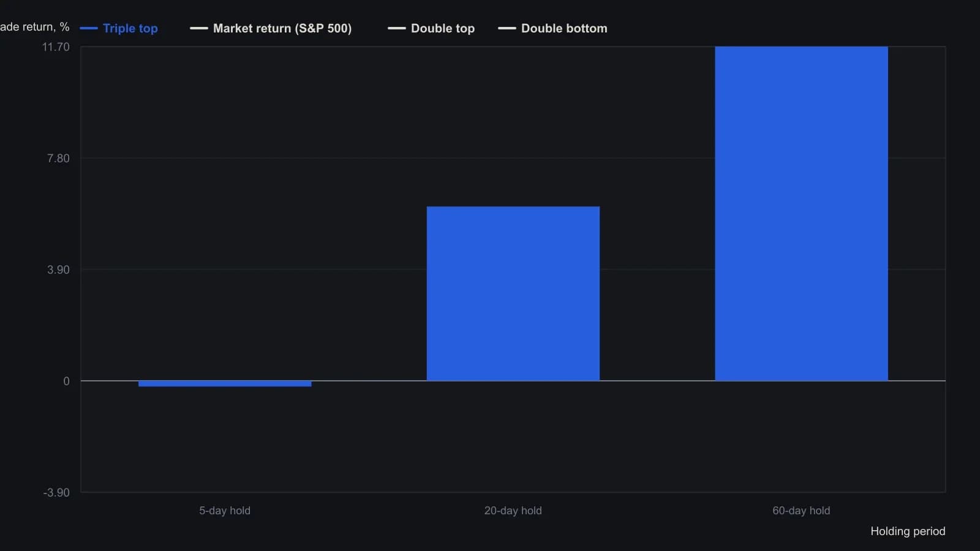Select the 5-day hold negative bar

[x=225, y=384]
